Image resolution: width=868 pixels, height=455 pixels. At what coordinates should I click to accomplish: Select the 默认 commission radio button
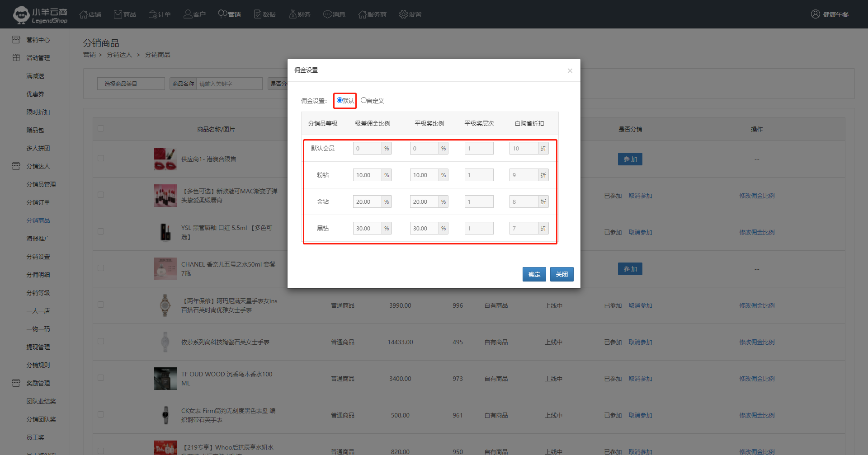coord(340,100)
